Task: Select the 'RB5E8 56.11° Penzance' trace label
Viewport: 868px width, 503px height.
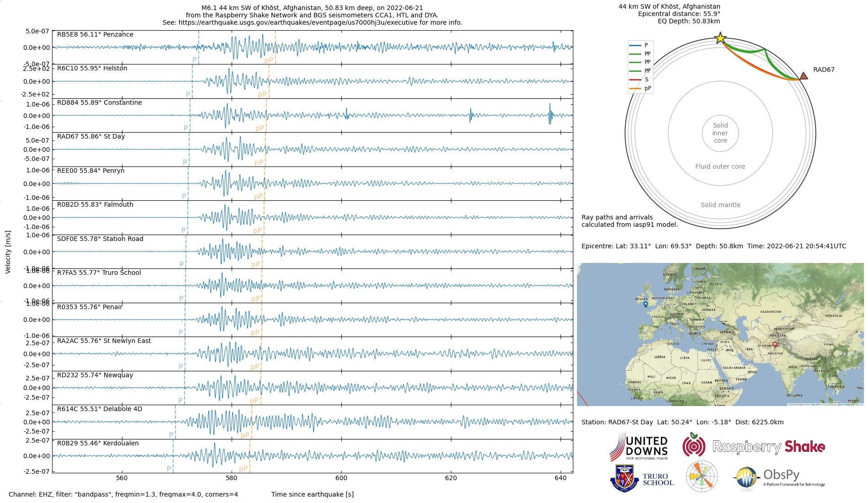Action: [95, 34]
